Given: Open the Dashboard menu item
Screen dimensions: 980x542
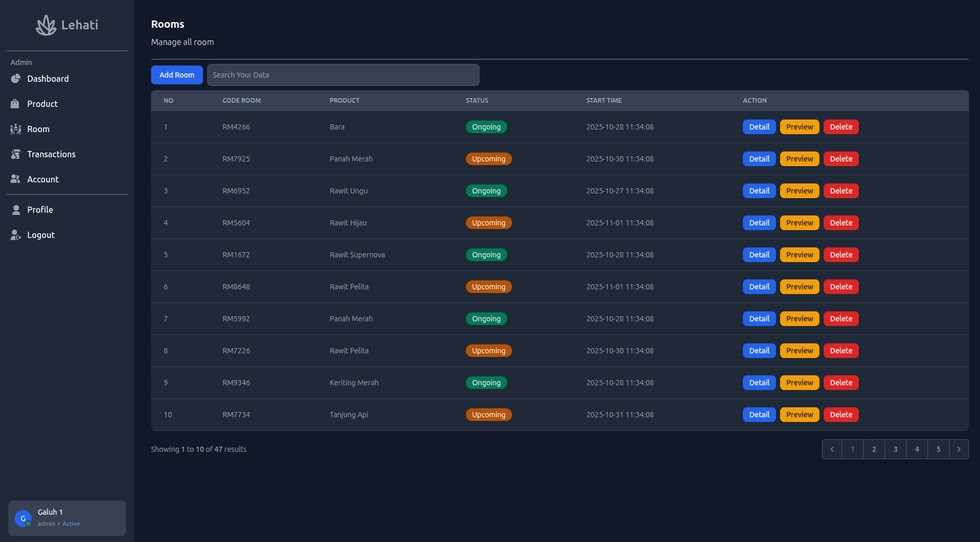Looking at the screenshot, I should click(x=48, y=79).
